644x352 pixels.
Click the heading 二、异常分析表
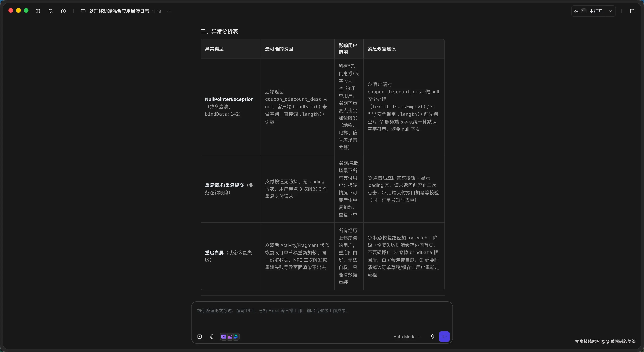pyautogui.click(x=219, y=31)
